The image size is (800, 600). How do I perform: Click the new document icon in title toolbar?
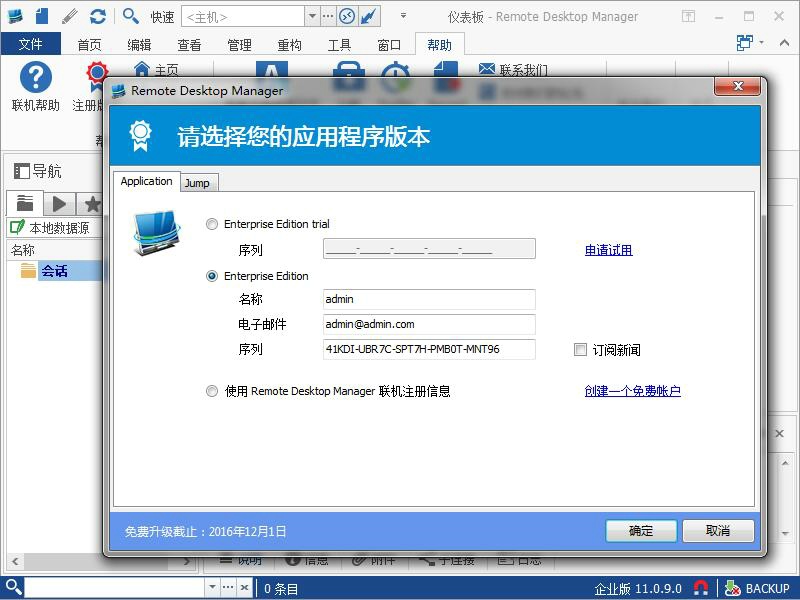[x=42, y=16]
